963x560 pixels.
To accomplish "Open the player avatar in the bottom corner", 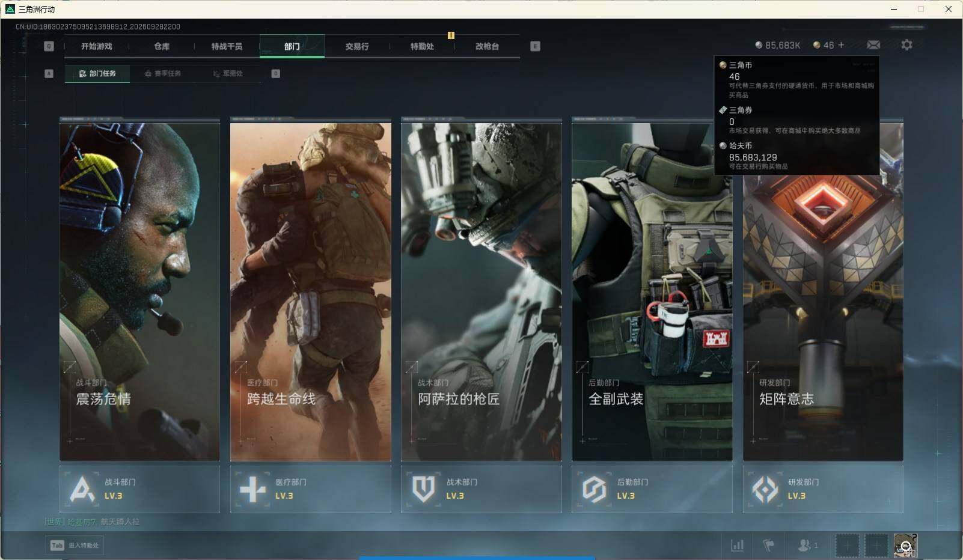I will (x=905, y=546).
